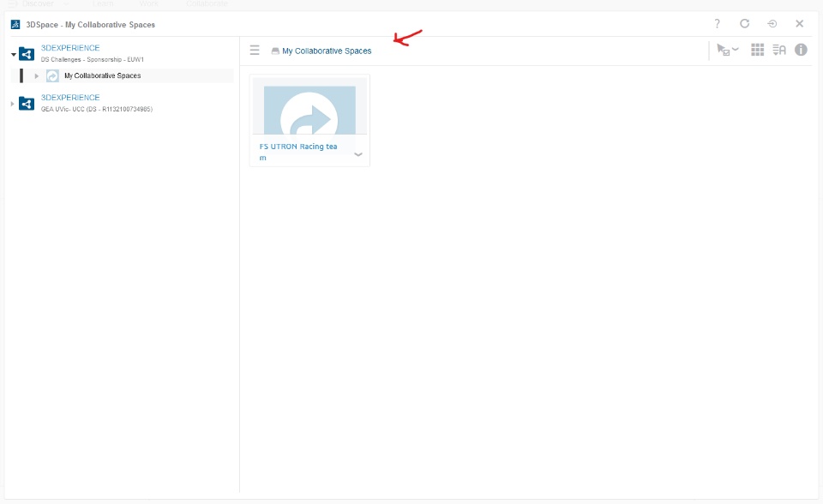Screen dimensions: 823x504
Task: Click the DS Challenges - Sponsorship - EUW1 text
Action: point(93,59)
